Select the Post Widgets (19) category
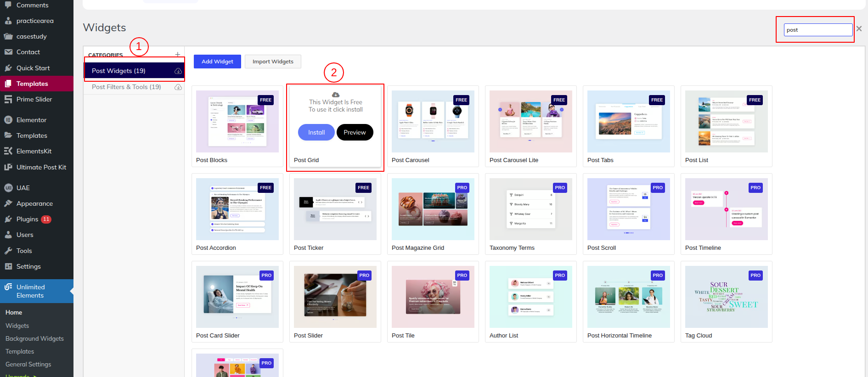The image size is (868, 377). pyautogui.click(x=134, y=71)
